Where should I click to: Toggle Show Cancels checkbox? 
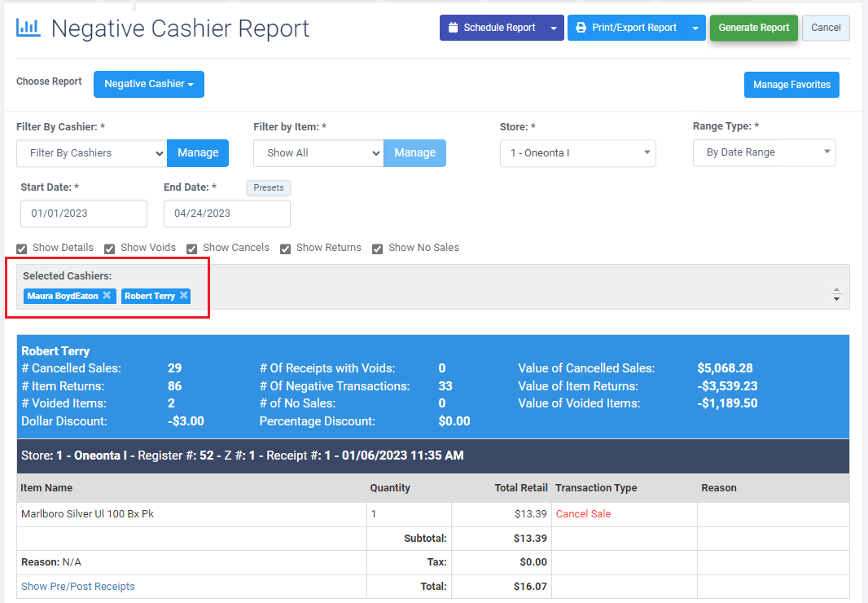(x=191, y=249)
